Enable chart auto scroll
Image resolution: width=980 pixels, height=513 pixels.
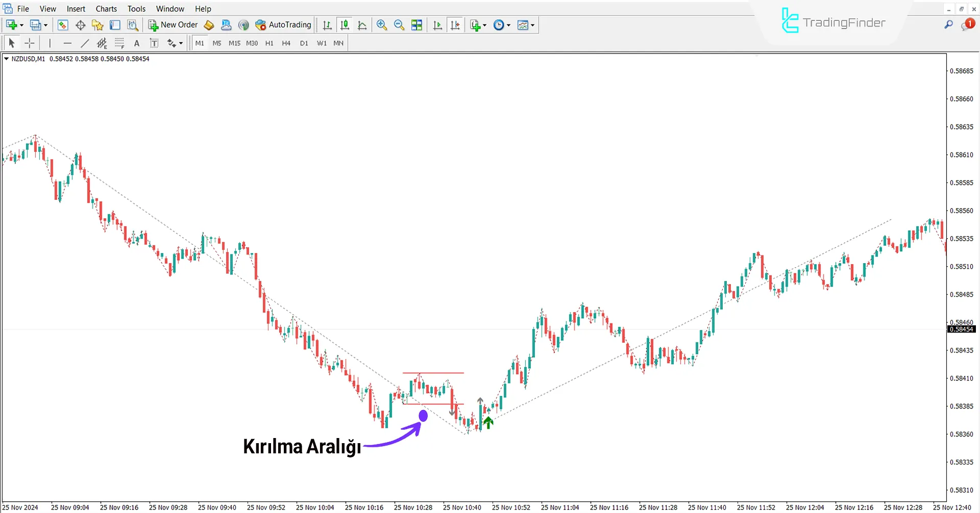(x=437, y=24)
